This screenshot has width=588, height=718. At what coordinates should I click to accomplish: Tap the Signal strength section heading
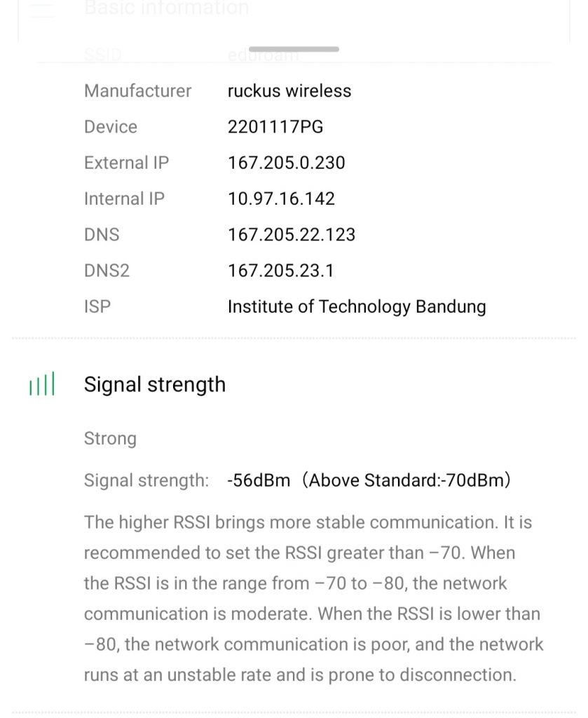click(155, 384)
